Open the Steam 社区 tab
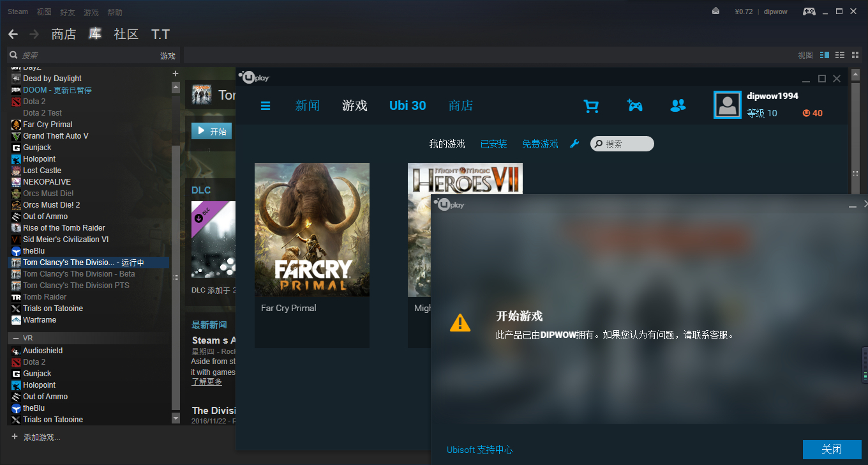The image size is (868, 465). click(126, 34)
